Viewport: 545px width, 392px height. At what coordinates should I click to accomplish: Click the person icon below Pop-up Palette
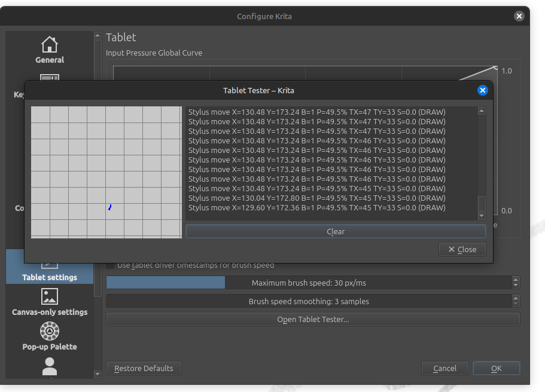click(x=50, y=366)
